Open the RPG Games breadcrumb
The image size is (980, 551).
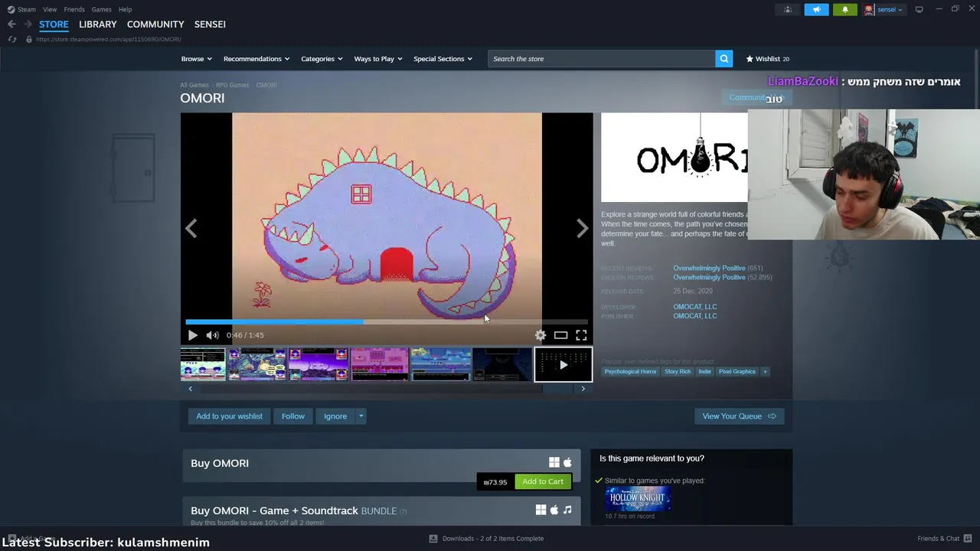coord(232,85)
